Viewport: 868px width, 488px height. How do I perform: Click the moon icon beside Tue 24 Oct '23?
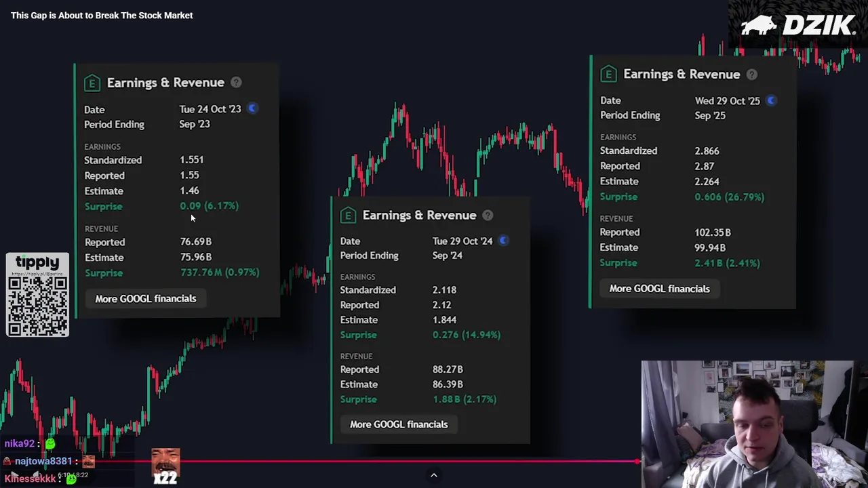252,108
